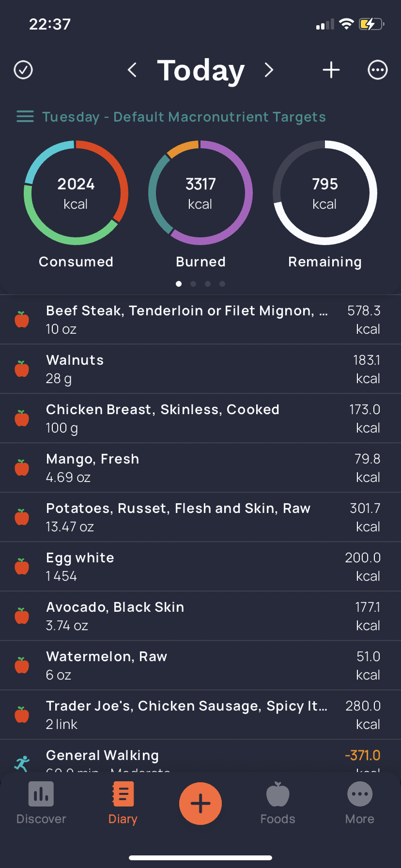Go to previous day with left chevron
Viewport: 401px width, 868px height.
coord(132,70)
